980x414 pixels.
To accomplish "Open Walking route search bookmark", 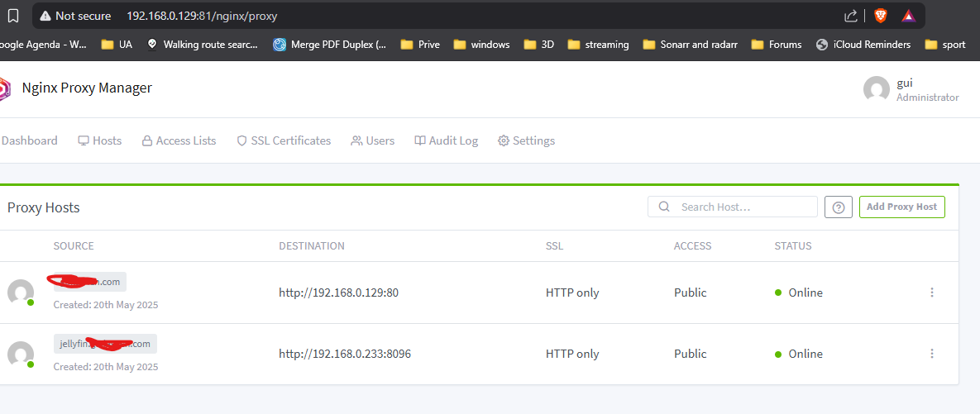I will click(x=202, y=45).
